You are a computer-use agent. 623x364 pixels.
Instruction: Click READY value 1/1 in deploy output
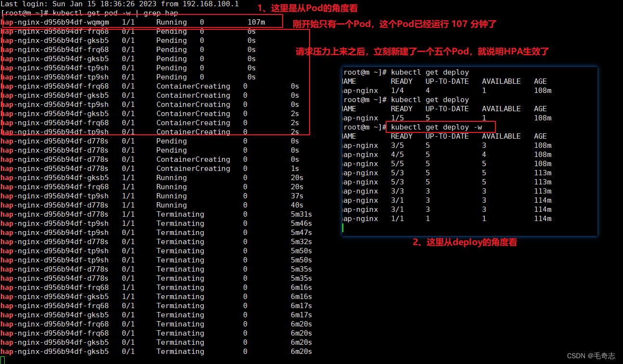(x=397, y=219)
